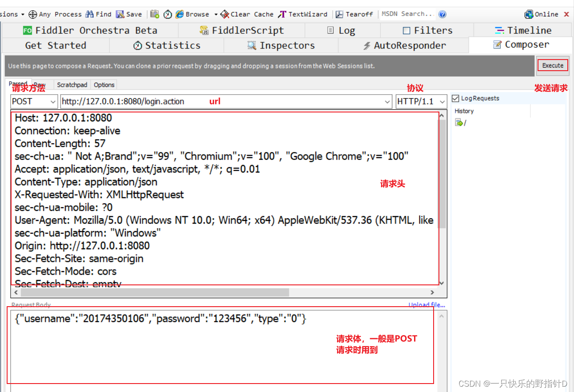Click the Upload file link
This screenshot has height=392, width=574.
pyautogui.click(x=426, y=304)
